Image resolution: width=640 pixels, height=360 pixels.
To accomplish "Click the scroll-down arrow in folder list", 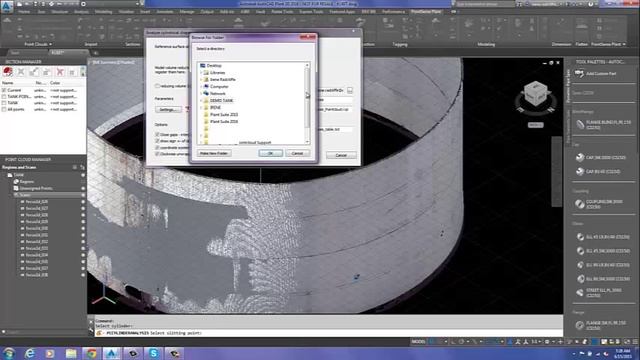I will [x=307, y=142].
